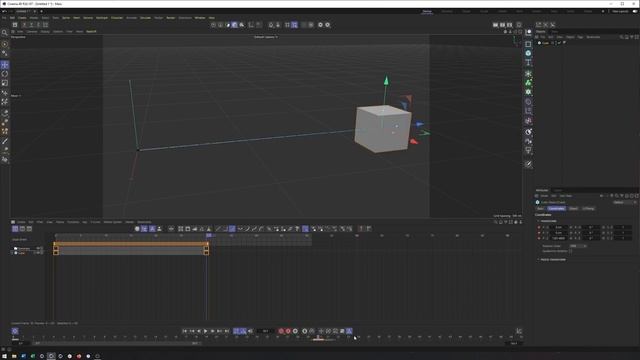Click the Render View icon in top toolbar
The image size is (640, 360).
click(495, 25)
